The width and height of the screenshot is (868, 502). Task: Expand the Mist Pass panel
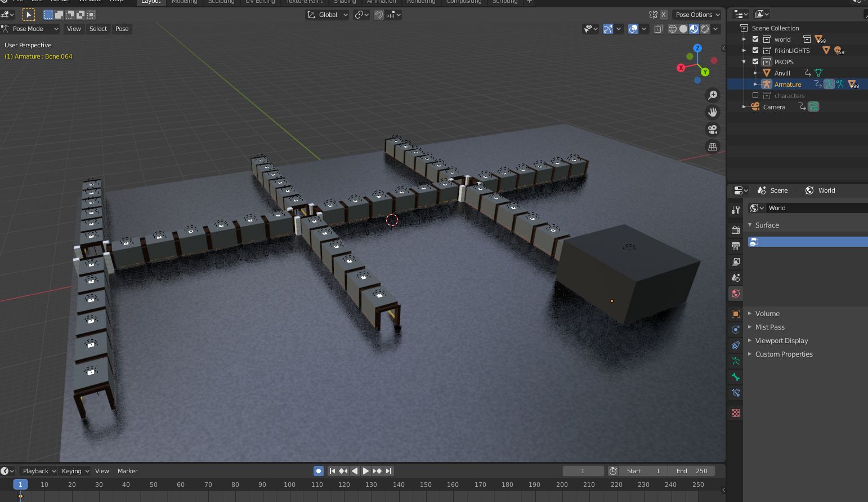point(769,327)
